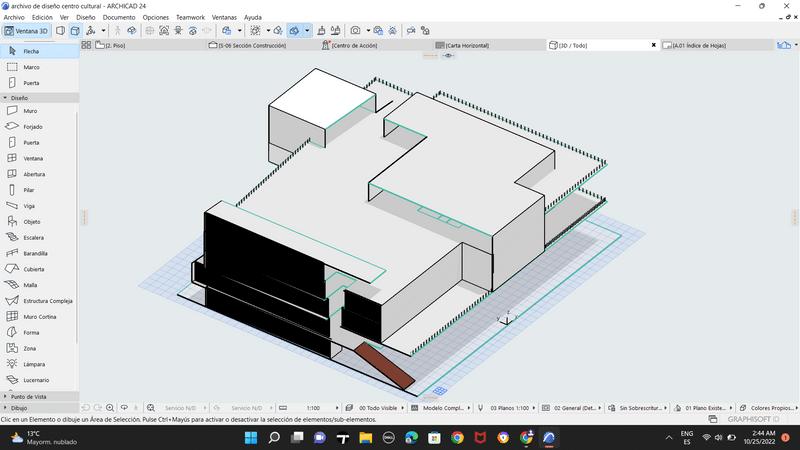The image size is (800, 450).
Task: Activate the Muro Cortina tool
Action: click(x=40, y=316)
